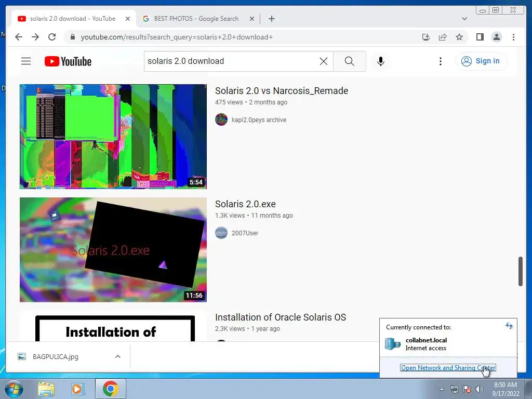Viewport: 532px width, 399px height.
Task: Open YouTube settings three-dot menu
Action: point(441,61)
